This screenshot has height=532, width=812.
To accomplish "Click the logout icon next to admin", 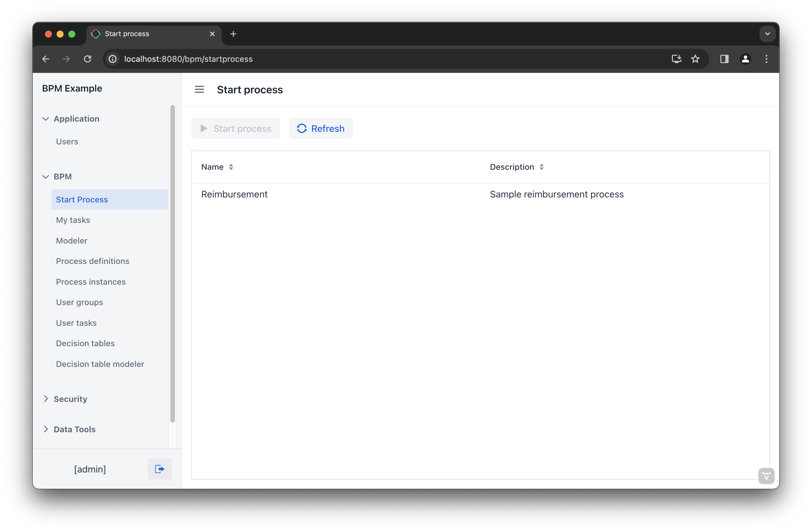I will point(159,469).
